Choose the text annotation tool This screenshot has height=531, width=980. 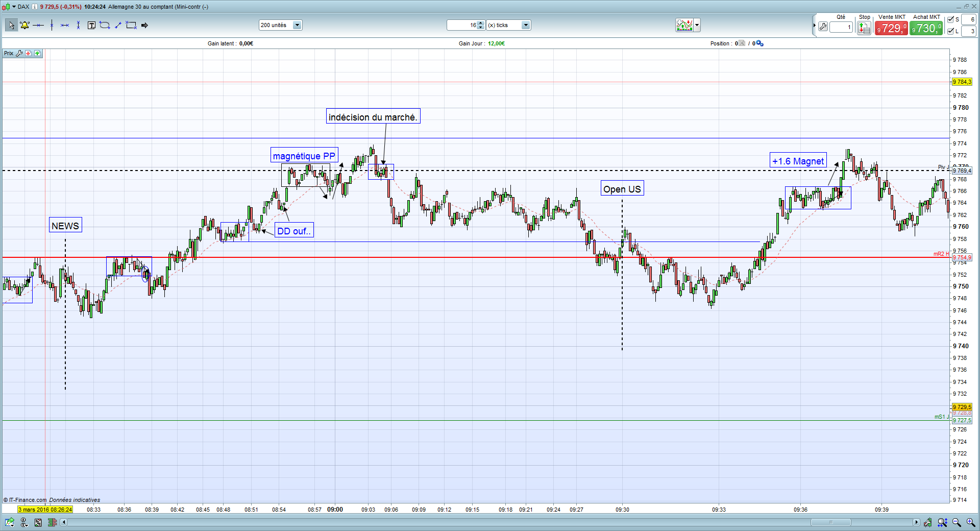91,25
